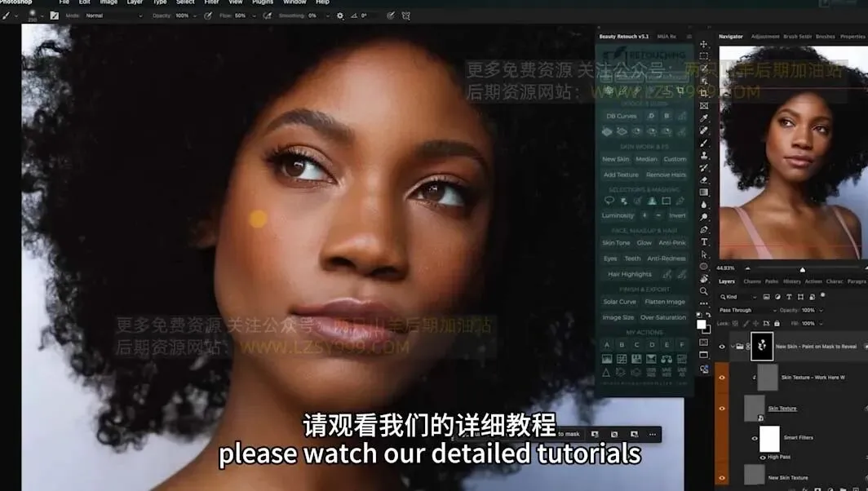Select the Eyedropper tool

[x=703, y=118]
